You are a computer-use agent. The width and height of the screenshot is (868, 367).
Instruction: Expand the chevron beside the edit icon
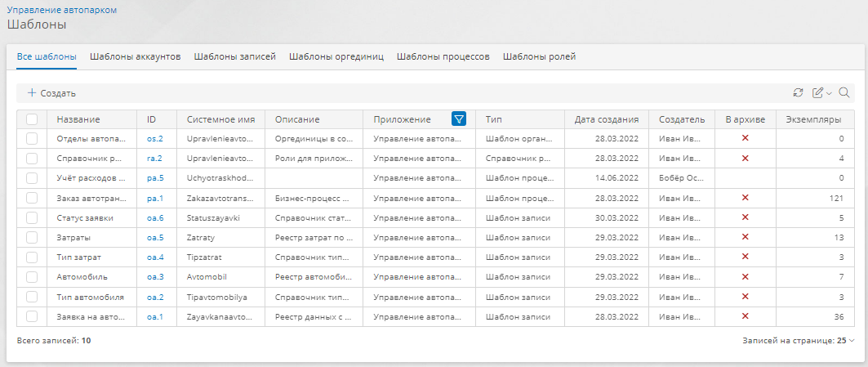(829, 94)
